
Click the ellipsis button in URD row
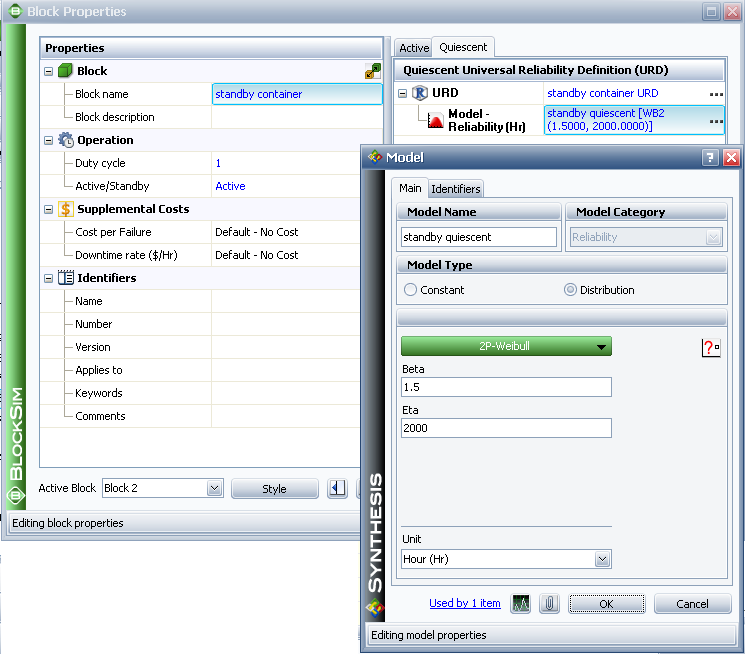716,93
